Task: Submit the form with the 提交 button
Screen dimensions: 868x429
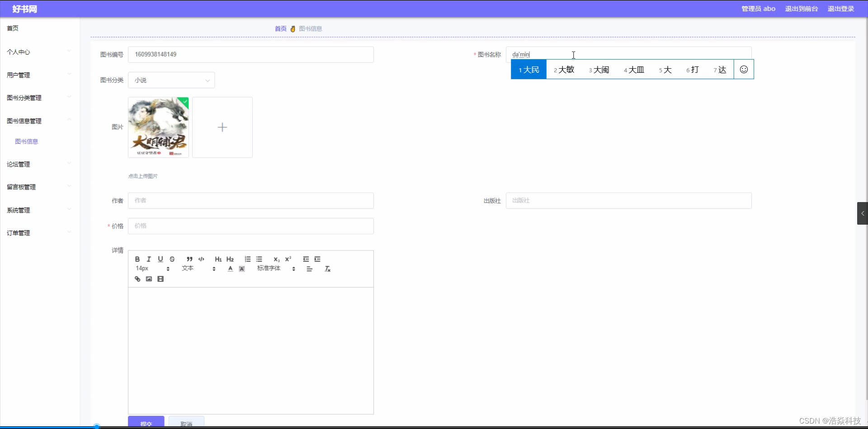Action: (x=146, y=424)
